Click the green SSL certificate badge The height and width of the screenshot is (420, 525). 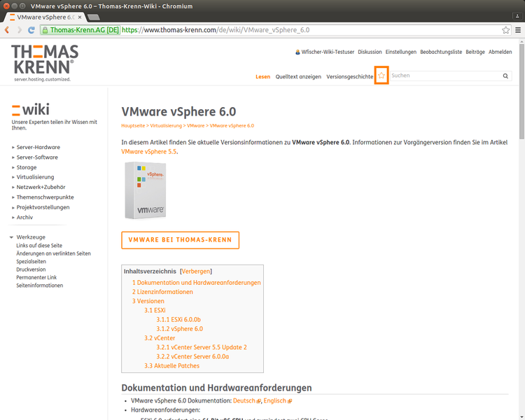pyautogui.click(x=80, y=30)
